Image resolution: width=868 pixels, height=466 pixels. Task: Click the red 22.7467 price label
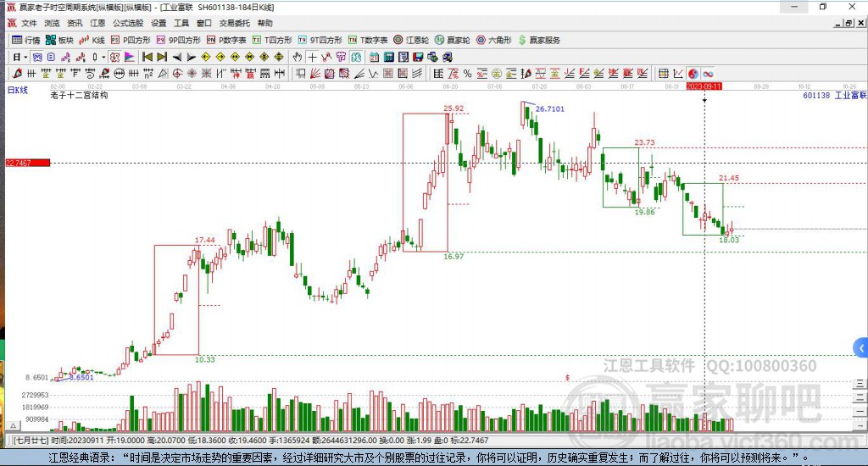[28, 163]
